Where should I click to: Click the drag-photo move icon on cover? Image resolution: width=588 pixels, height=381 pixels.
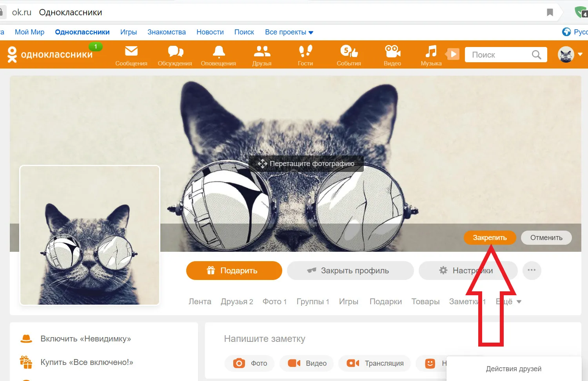pyautogui.click(x=262, y=164)
